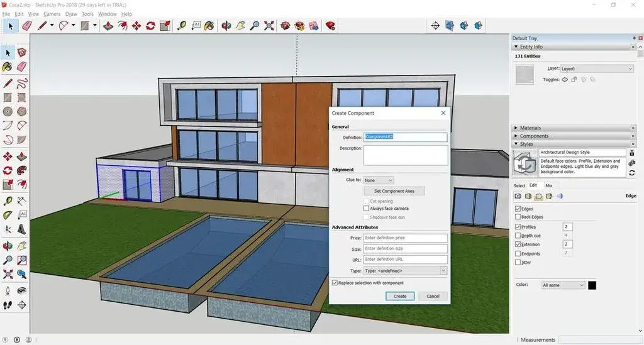Pick the Protractor tool
Screen dimensions: 644x345
tap(8, 215)
